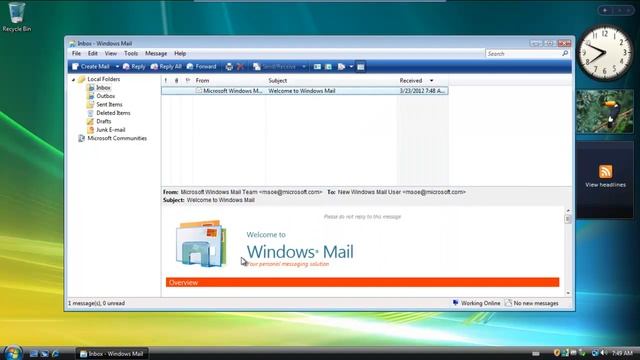Click the Reply All button

tap(166, 67)
